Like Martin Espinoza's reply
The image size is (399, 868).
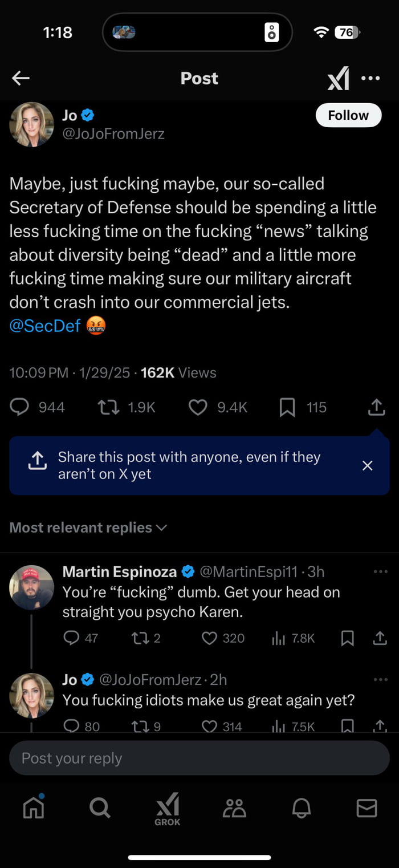(210, 638)
